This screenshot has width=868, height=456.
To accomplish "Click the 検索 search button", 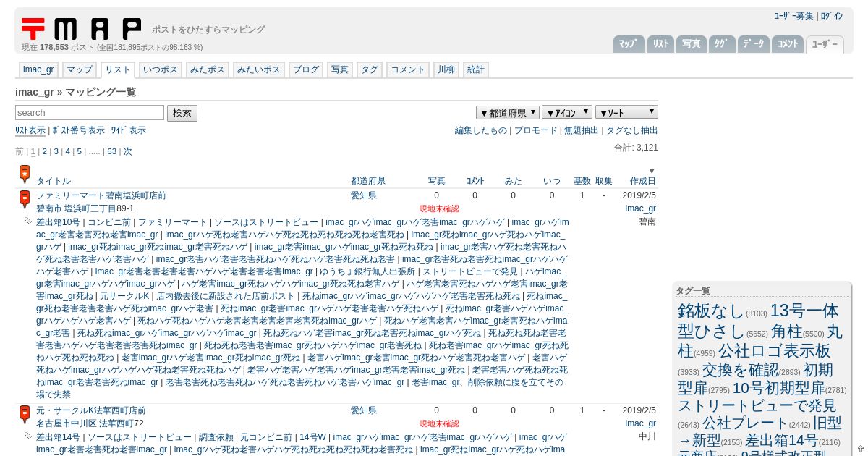I will click(x=182, y=113).
